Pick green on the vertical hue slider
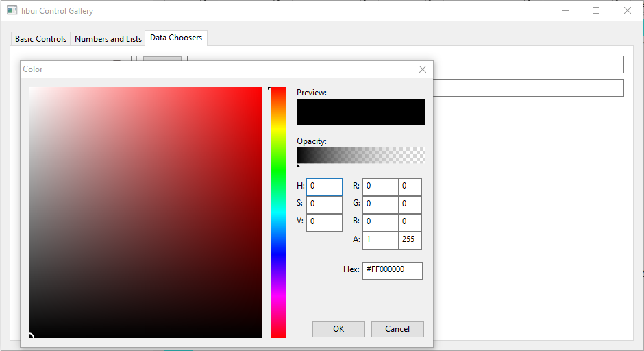 [x=278, y=171]
